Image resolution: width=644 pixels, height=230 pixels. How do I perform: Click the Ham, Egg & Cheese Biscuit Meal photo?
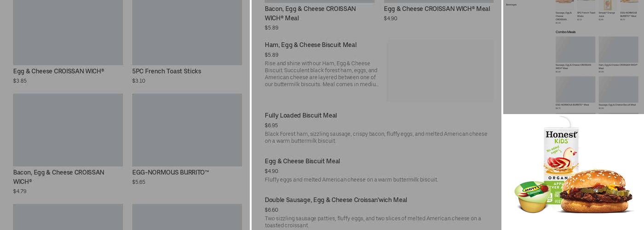[x=440, y=70]
